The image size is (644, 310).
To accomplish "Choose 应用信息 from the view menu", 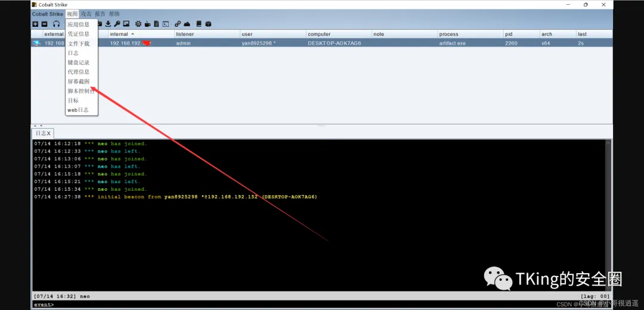I will point(81,24).
